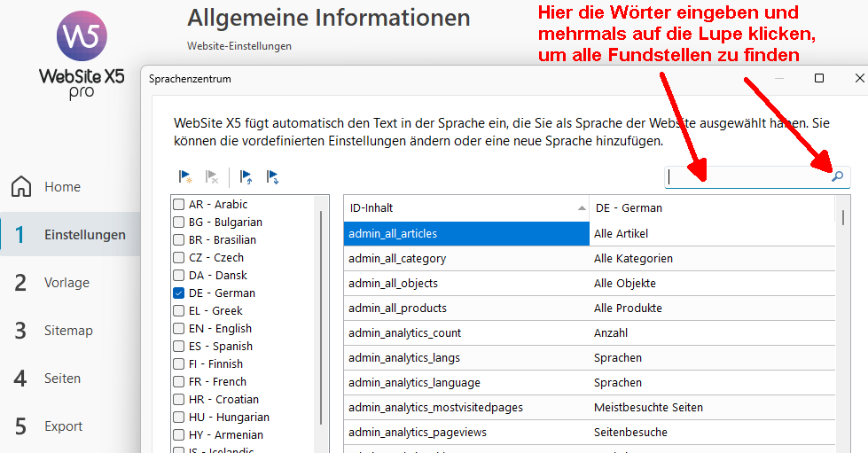Click the import language flag icon

(246, 177)
